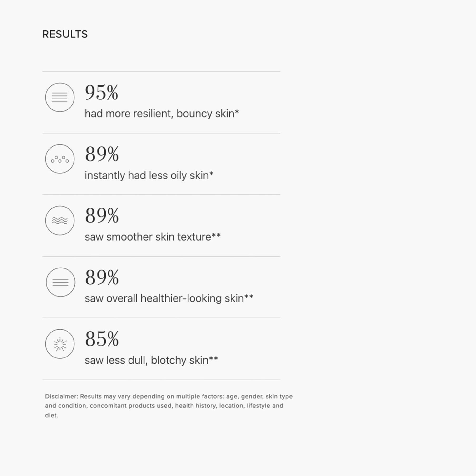Image resolution: width=476 pixels, height=476 pixels.
Task: Click 'saw overall healthier-looking skin' text
Action: pos(164,299)
